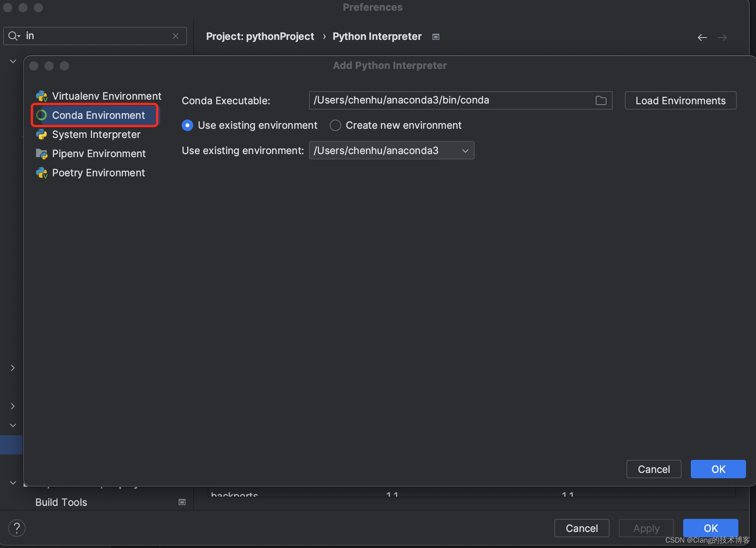756x548 pixels.
Task: Expand the second collapsed right-chevron in Preferences tree
Action: pos(13,406)
